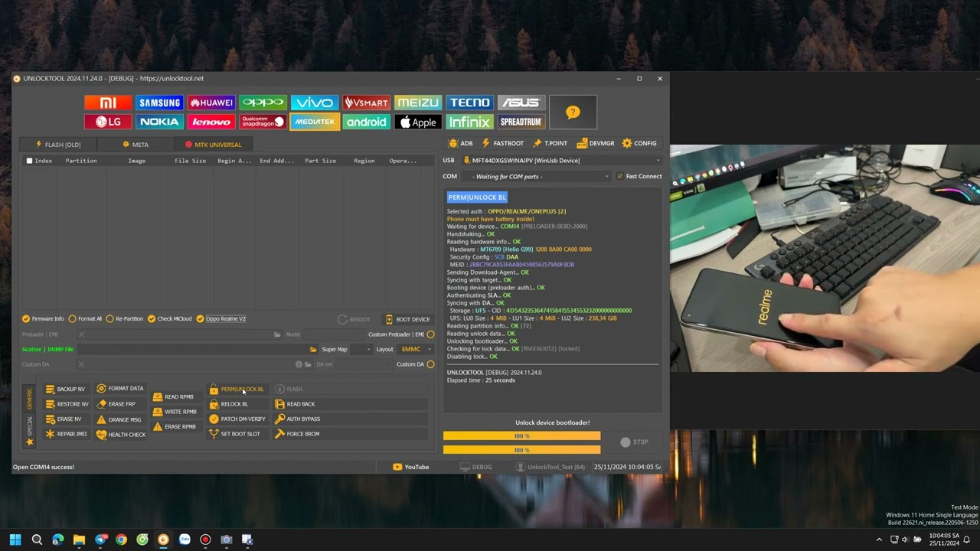This screenshot has height=551, width=980.
Task: Select the Huawei brand tile
Action: click(211, 103)
